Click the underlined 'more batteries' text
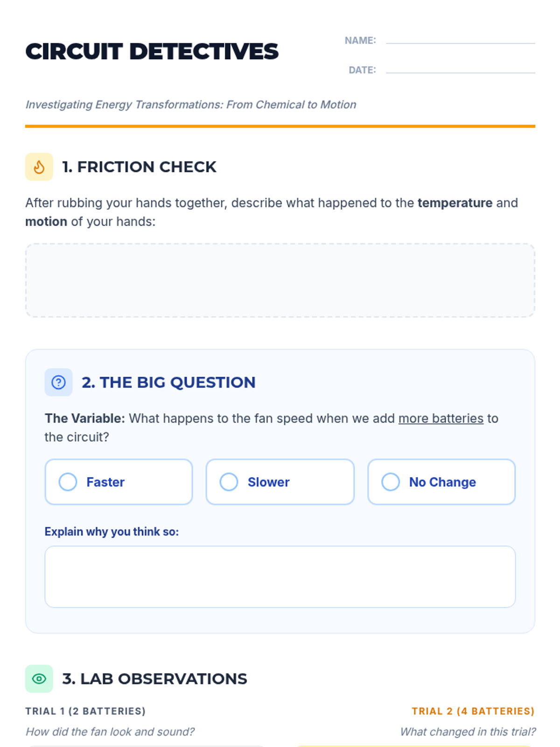Viewport: 560px width, 747px height. [x=441, y=418]
